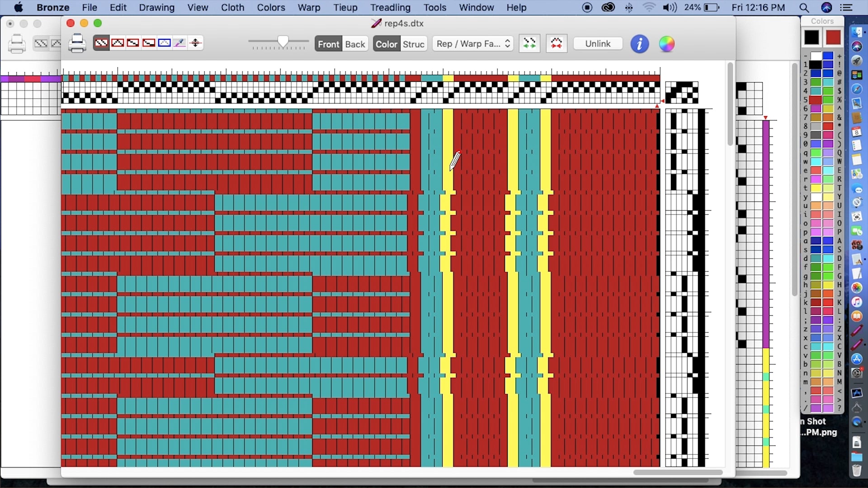Keep Color display mode selected
This screenshot has width=868, height=488.
point(386,44)
